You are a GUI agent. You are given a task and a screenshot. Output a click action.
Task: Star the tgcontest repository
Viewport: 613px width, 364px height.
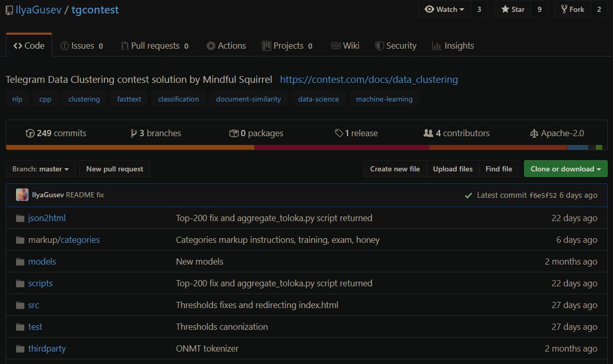click(513, 9)
